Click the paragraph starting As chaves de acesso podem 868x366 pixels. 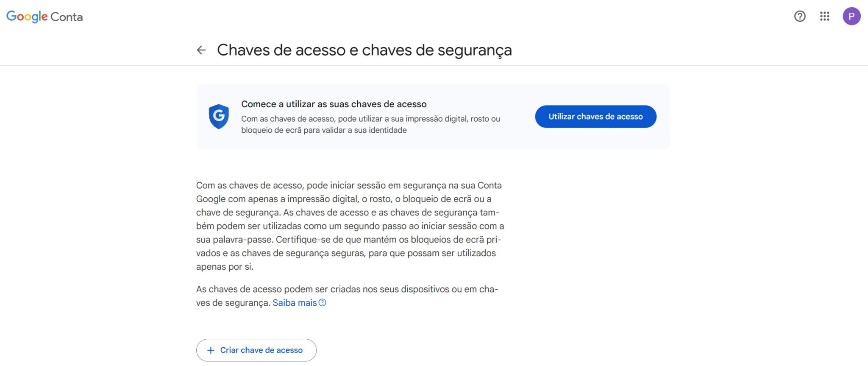[x=347, y=296]
